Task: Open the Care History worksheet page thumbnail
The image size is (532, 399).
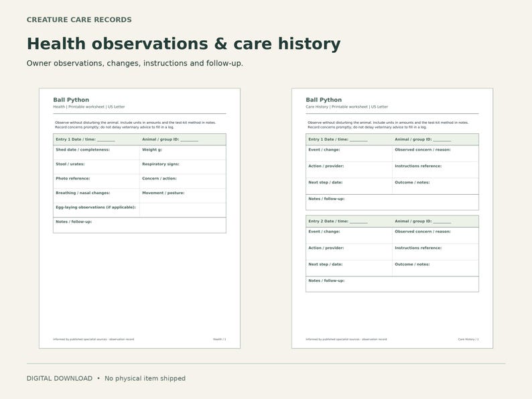Action: 392,218
